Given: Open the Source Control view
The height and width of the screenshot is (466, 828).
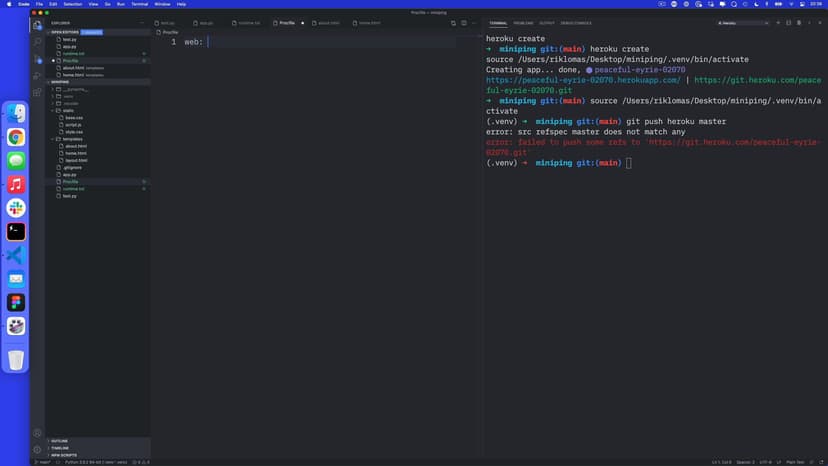Looking at the screenshot, I should click(x=37, y=59).
